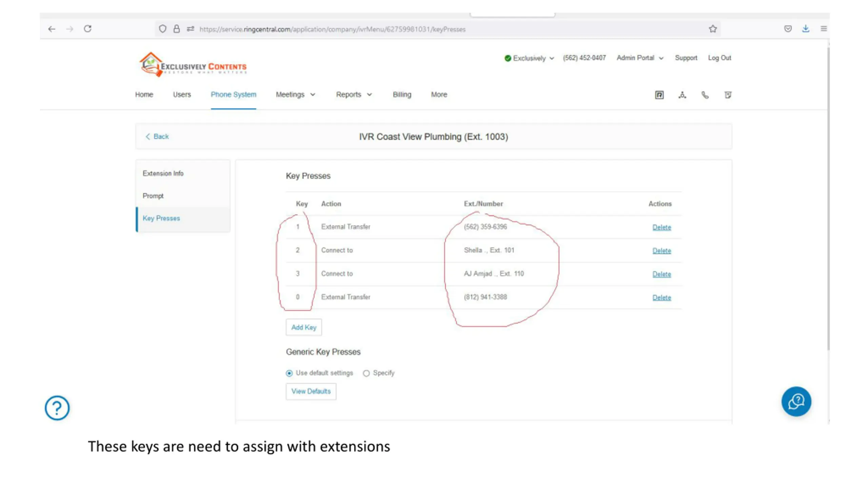This screenshot has height=488, width=868.
Task: Click the bookmark star icon
Action: coord(712,29)
